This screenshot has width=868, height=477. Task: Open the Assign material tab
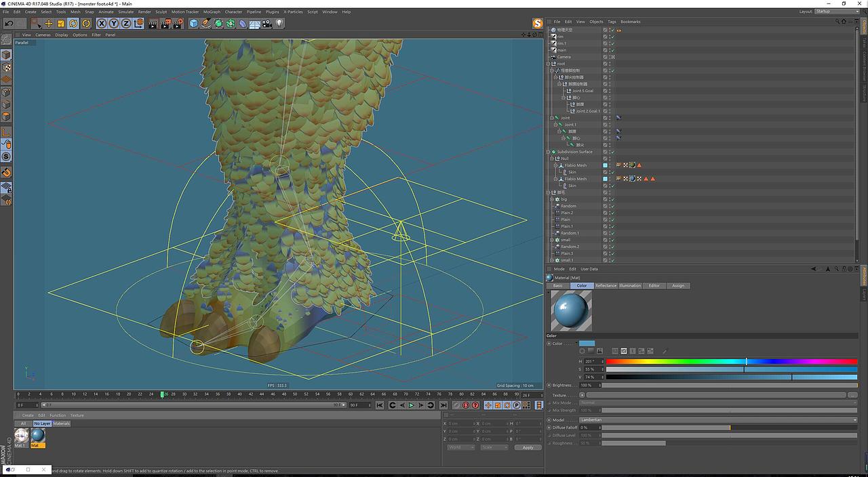click(678, 285)
